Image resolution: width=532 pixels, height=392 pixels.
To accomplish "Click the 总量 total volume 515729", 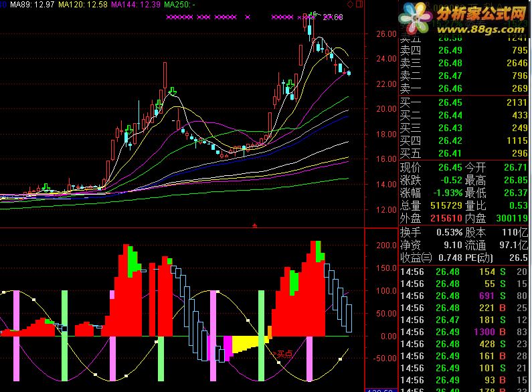I will click(x=446, y=206).
